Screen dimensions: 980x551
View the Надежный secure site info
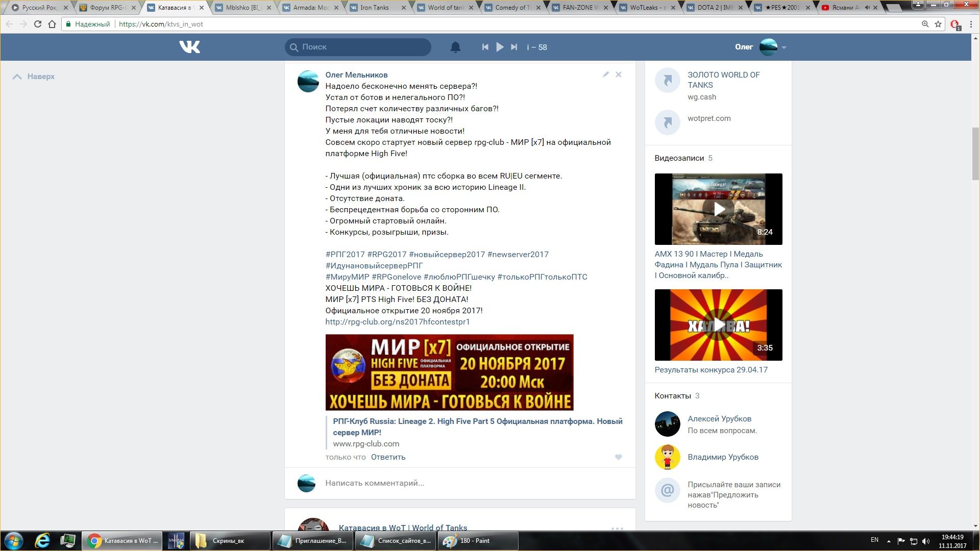[88, 24]
